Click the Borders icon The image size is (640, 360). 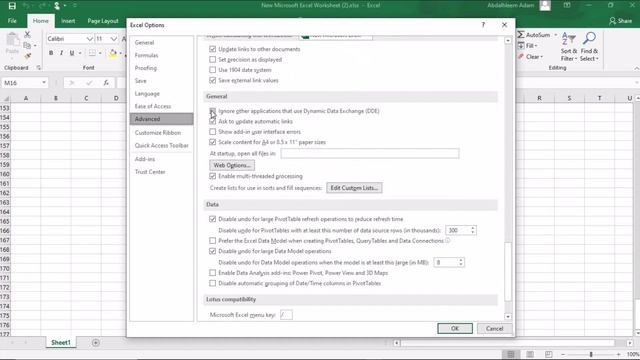click(92, 53)
